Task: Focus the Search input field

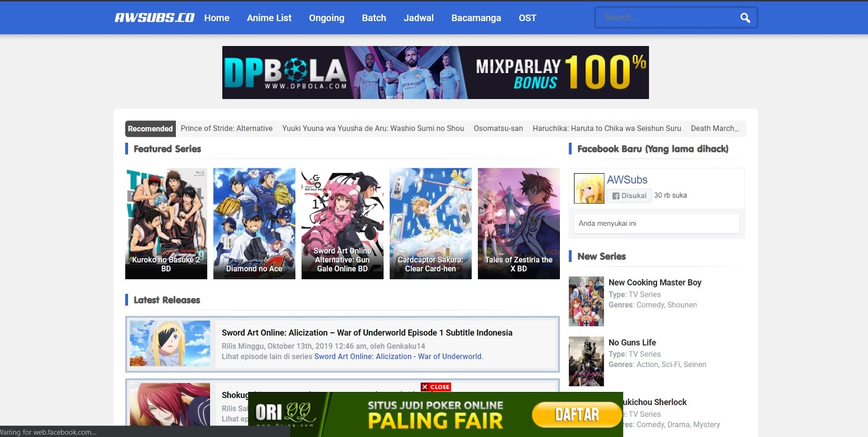Action: [x=667, y=17]
